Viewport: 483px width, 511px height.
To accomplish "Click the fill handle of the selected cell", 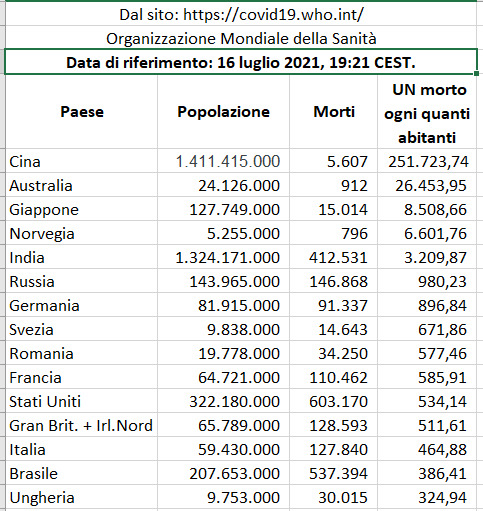I will click(476, 73).
